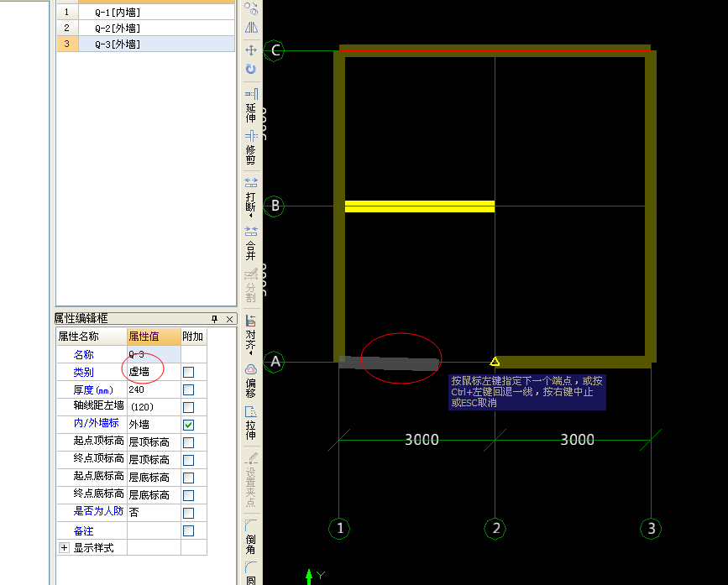Image resolution: width=728 pixels, height=585 pixels.
Task: Click axis bubble B on drawing
Action: coord(275,206)
